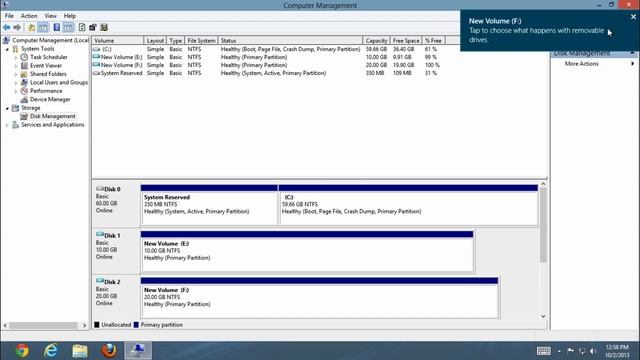Collapse the System Tools tree node
Image resolution: width=640 pixels, height=360 pixels.
(7, 49)
